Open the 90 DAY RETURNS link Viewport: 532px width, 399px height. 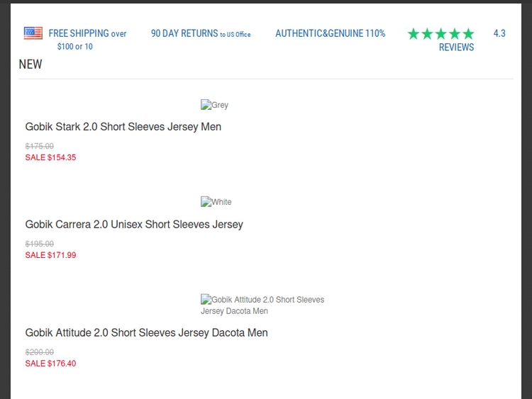(200, 33)
